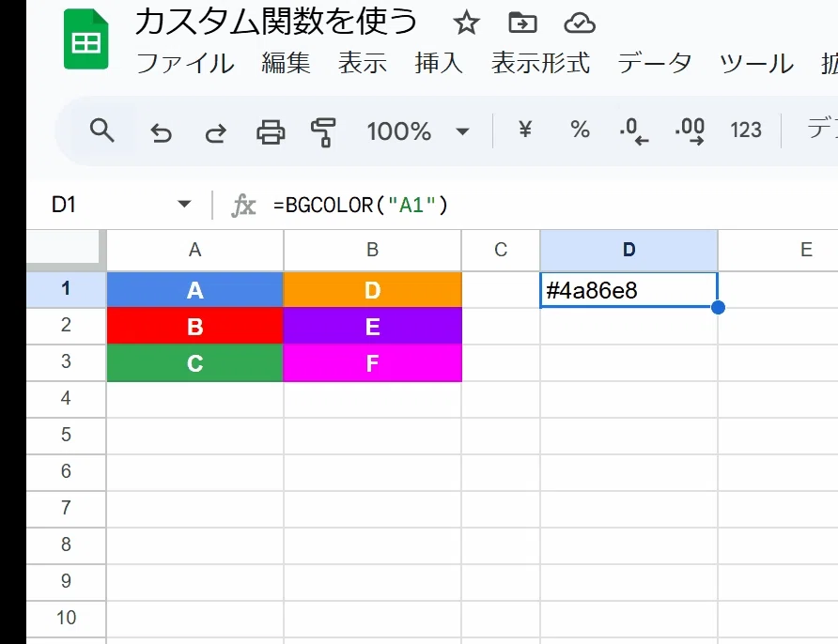838x644 pixels.
Task: Select column B header
Action: click(x=373, y=250)
